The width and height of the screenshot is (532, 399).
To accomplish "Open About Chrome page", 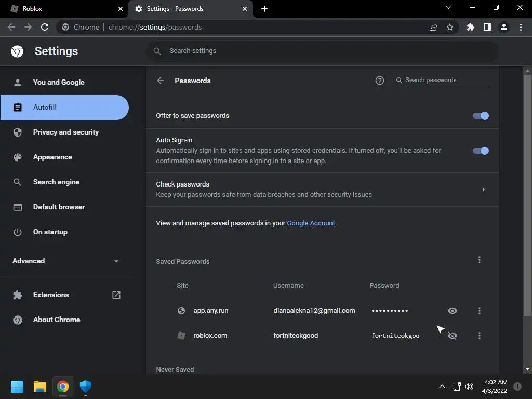I will coord(64,320).
